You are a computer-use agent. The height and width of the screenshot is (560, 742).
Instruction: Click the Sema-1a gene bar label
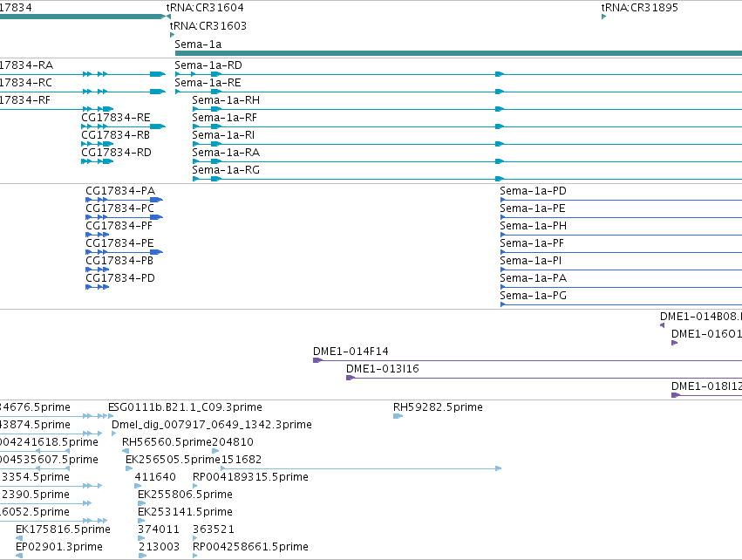(198, 44)
